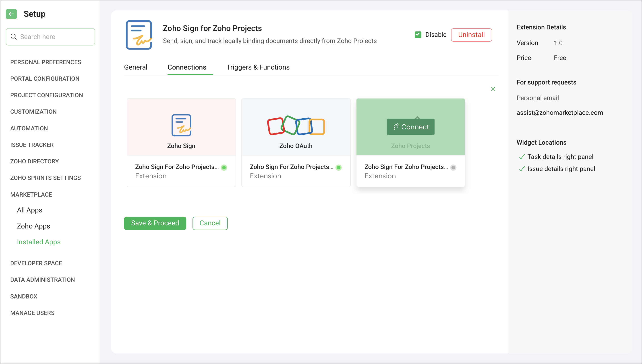642x364 pixels.
Task: Click the Zoho Sign card icon
Action: 181,125
